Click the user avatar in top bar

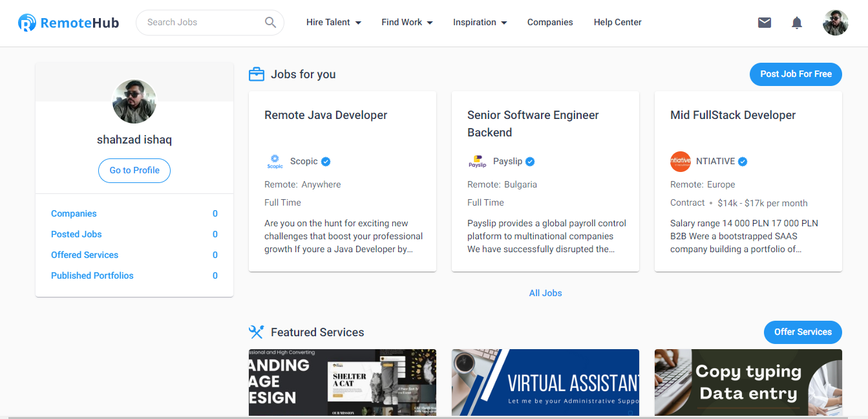[x=835, y=23]
